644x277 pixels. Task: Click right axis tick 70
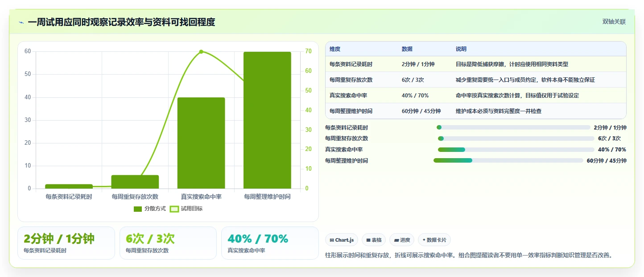pyautogui.click(x=308, y=51)
